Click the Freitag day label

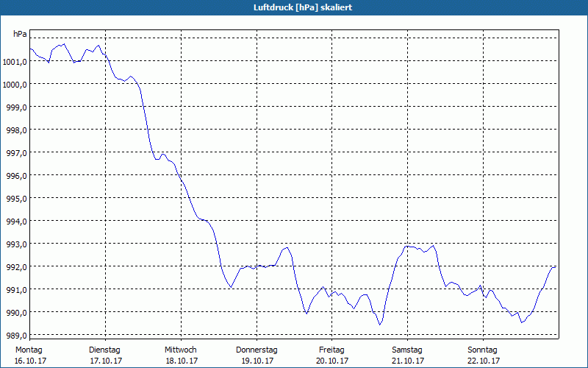(331, 350)
